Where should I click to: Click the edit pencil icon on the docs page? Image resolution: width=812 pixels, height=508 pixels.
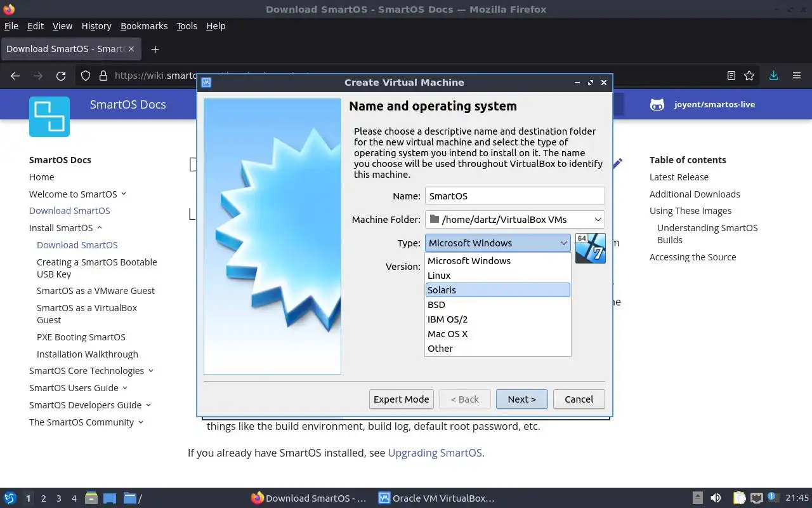tap(617, 163)
